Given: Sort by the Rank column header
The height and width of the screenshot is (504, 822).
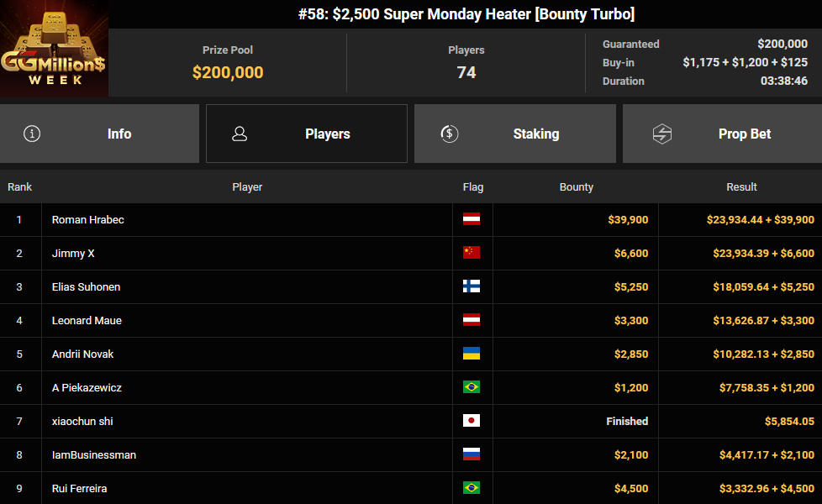Looking at the screenshot, I should coord(20,187).
